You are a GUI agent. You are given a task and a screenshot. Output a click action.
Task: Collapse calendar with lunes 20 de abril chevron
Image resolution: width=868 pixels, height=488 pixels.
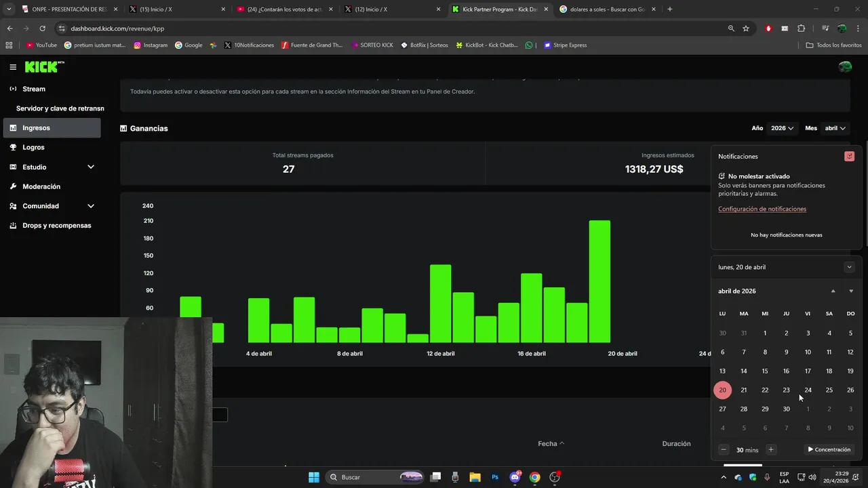coord(849,267)
